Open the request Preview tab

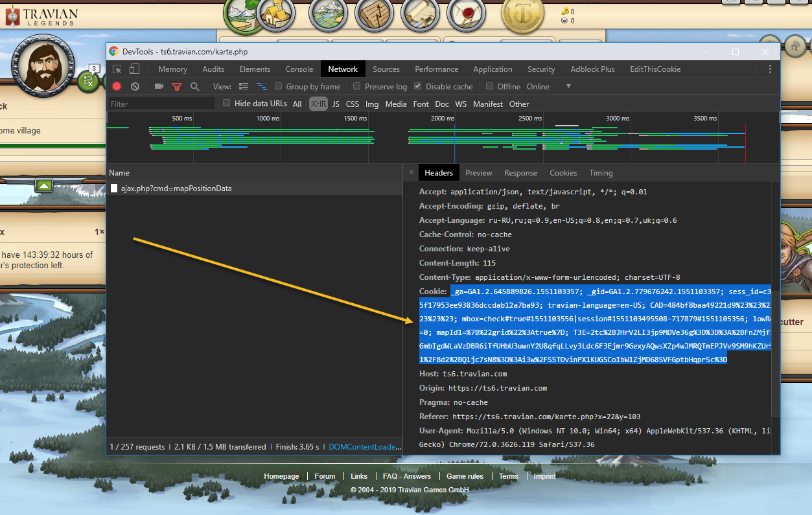[478, 173]
